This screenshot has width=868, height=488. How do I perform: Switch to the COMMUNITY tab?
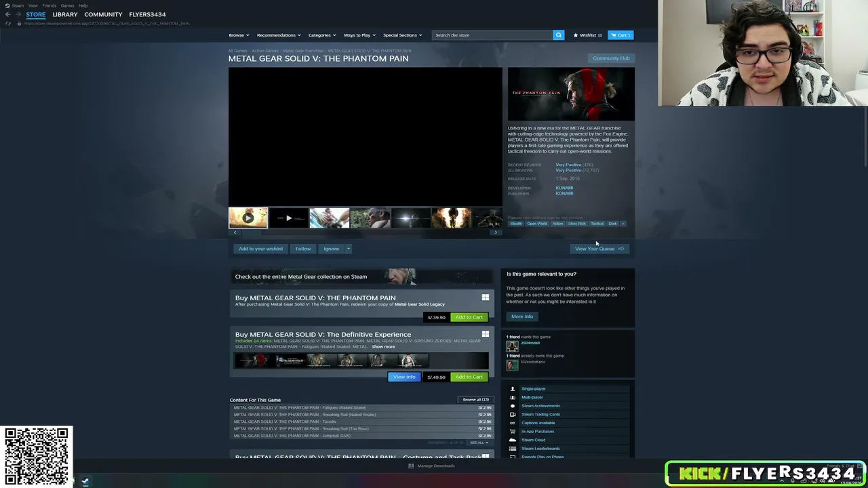103,14
